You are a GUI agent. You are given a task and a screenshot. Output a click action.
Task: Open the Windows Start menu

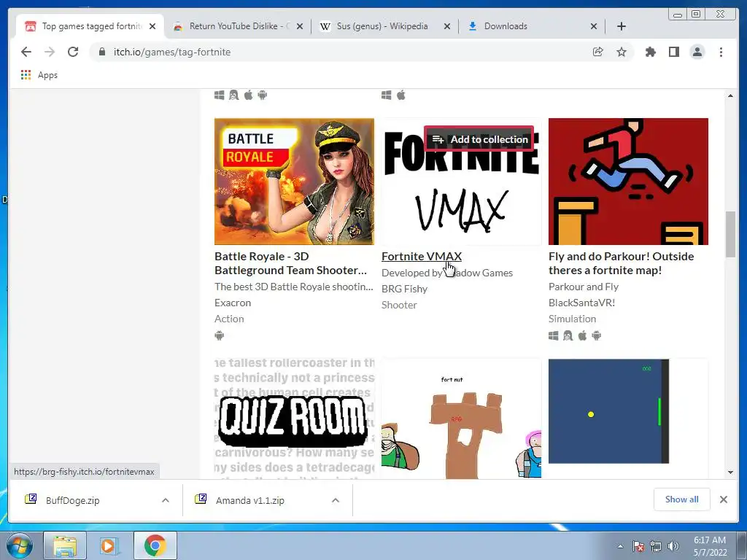19,546
